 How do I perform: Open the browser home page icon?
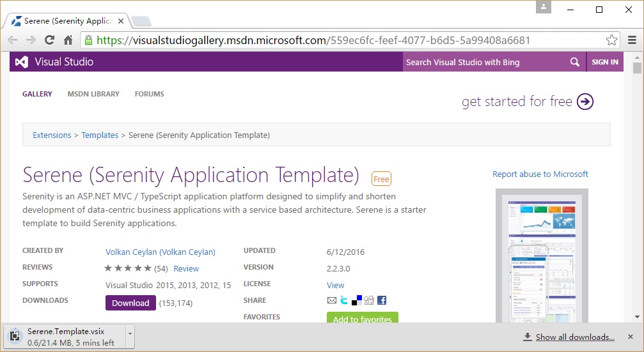click(68, 40)
